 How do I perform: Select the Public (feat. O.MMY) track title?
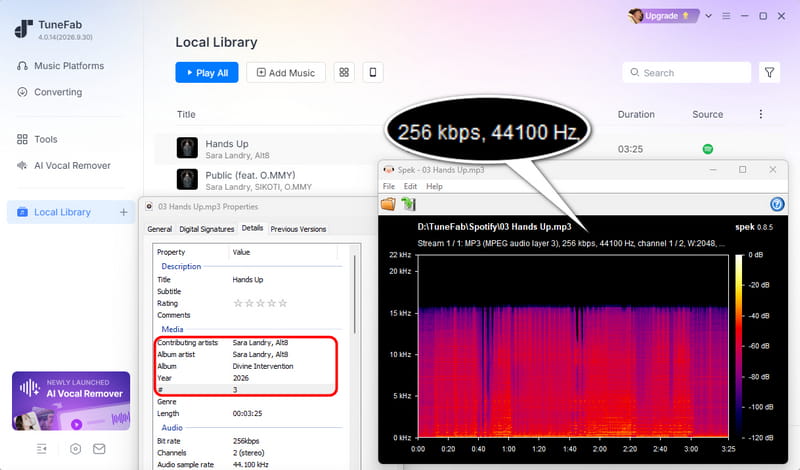click(x=250, y=175)
